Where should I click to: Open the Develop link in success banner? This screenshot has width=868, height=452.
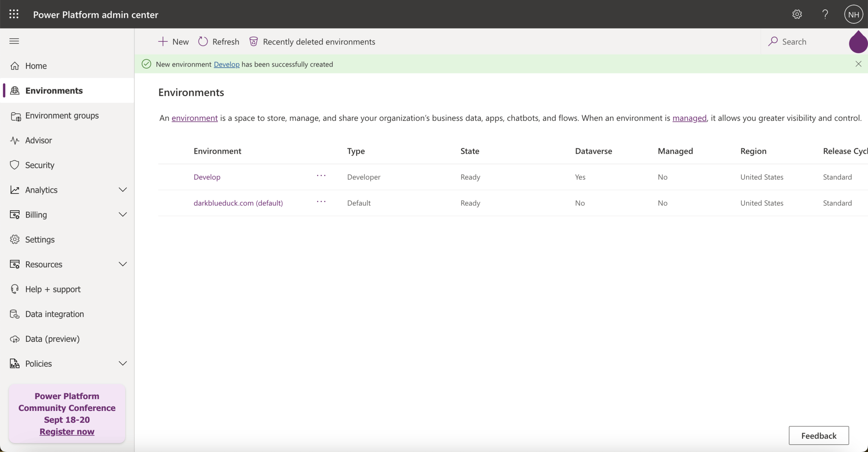pos(226,64)
